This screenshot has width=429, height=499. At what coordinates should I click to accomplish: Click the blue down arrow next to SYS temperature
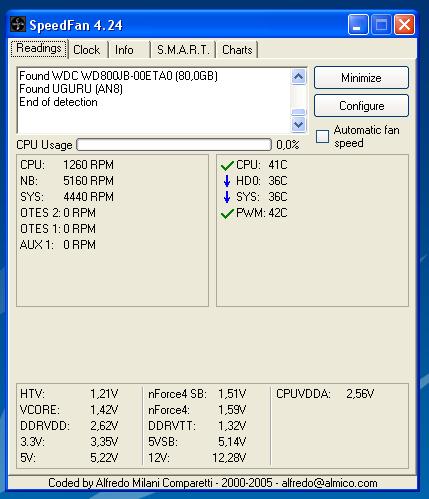coord(227,197)
